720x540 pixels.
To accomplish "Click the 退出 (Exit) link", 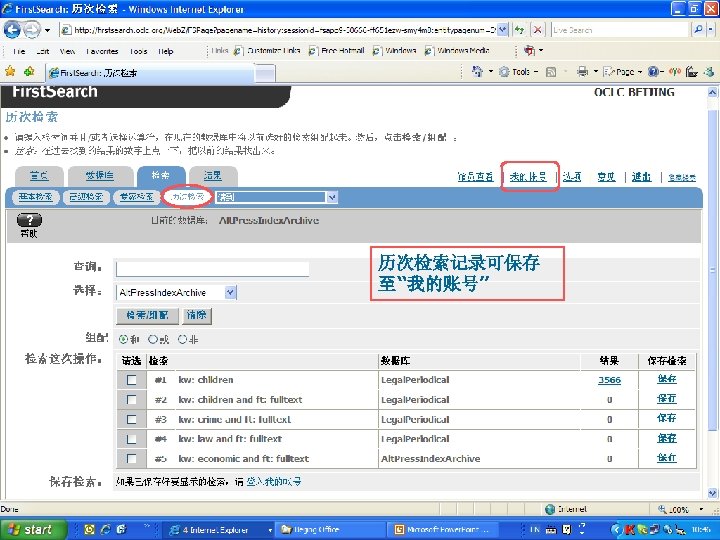I will click(x=641, y=177).
